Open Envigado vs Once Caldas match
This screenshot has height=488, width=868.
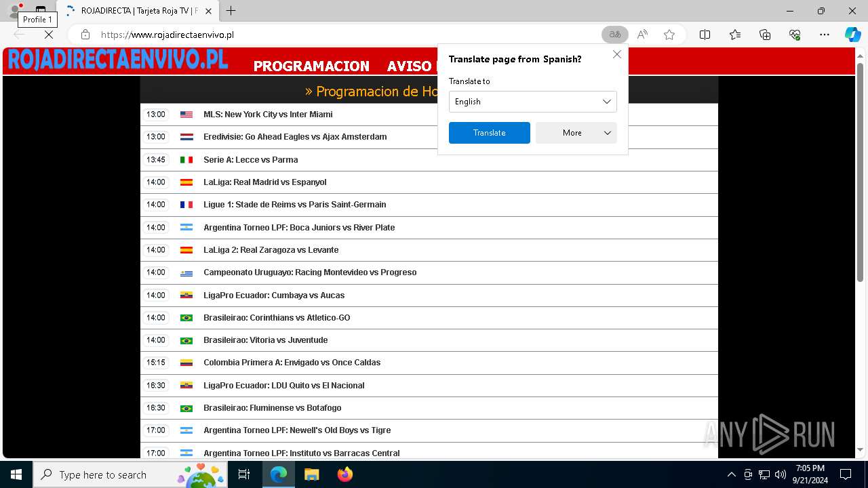click(292, 363)
